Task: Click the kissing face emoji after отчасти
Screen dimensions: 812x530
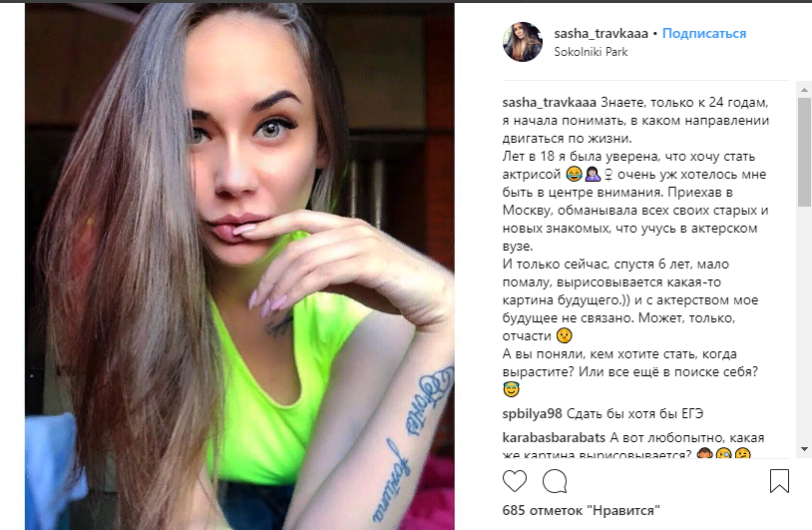Action: click(x=564, y=335)
